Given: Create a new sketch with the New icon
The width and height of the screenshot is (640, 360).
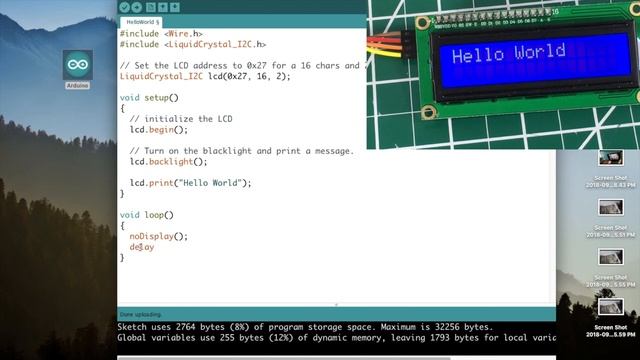Looking at the screenshot, I should (151, 7).
